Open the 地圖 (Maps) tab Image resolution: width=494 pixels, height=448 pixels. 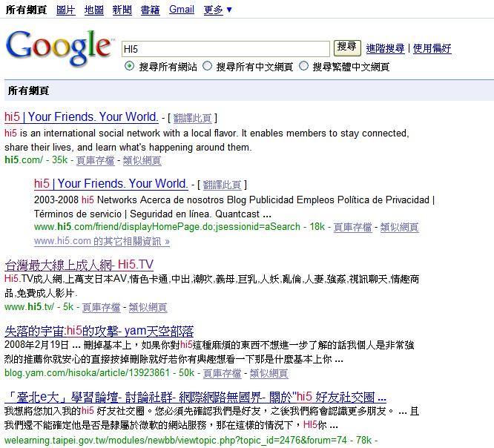93,10
